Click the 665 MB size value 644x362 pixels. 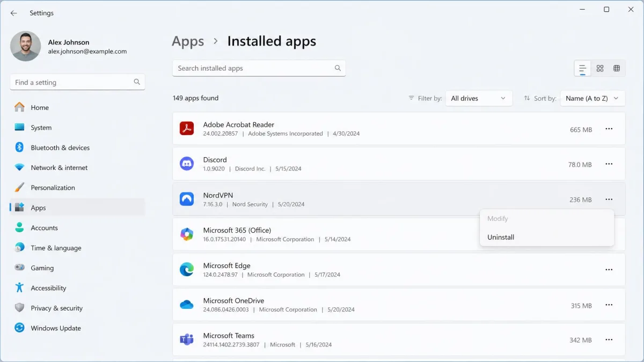click(581, 130)
